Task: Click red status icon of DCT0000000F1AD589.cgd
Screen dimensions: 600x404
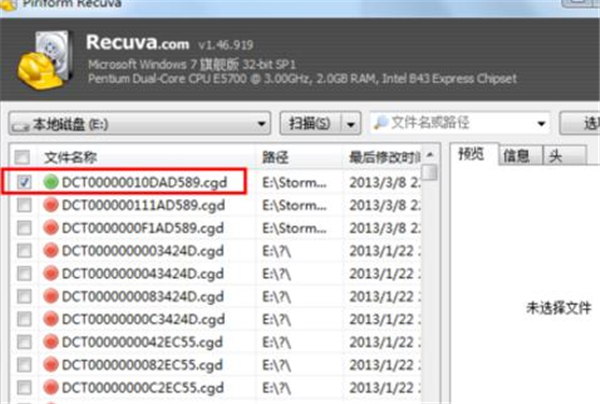Action: click(x=52, y=228)
